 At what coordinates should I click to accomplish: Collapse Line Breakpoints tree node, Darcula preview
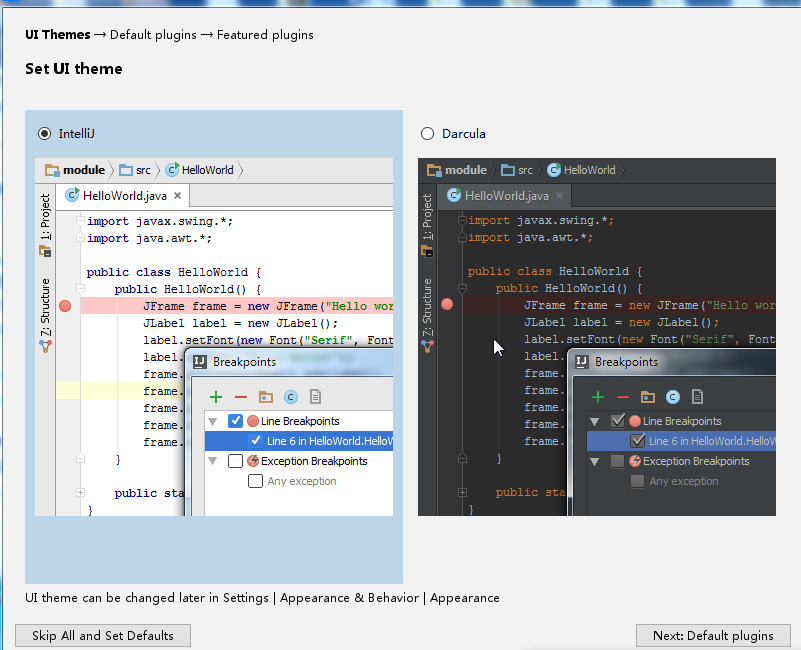click(x=595, y=422)
